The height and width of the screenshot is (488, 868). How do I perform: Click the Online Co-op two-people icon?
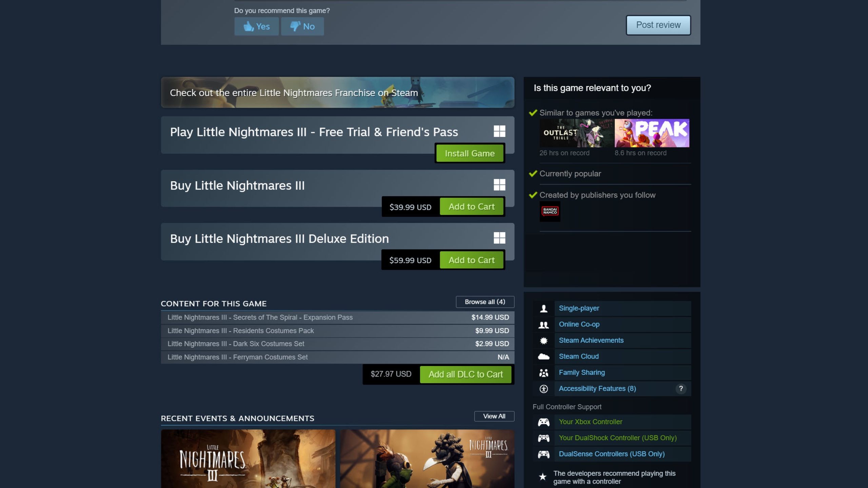(544, 324)
